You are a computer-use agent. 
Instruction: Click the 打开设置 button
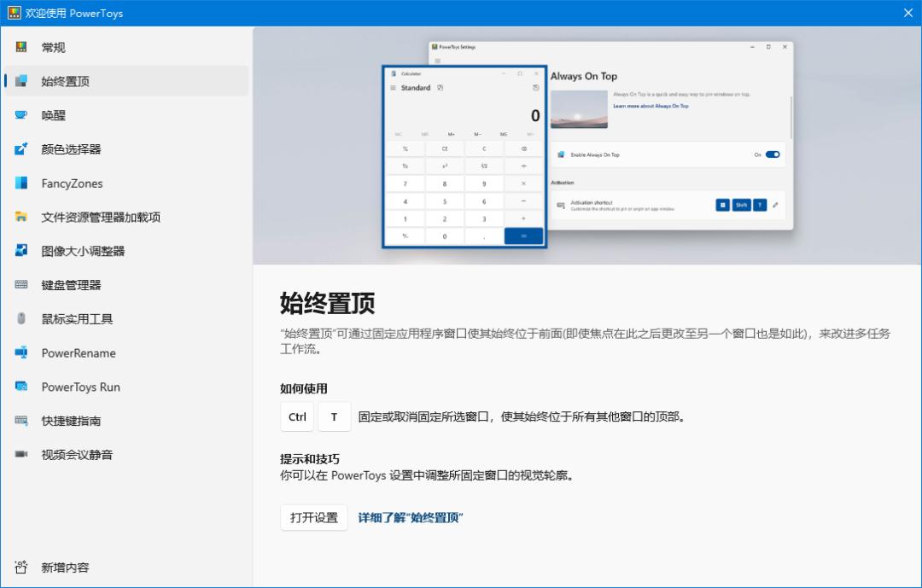pyautogui.click(x=313, y=517)
